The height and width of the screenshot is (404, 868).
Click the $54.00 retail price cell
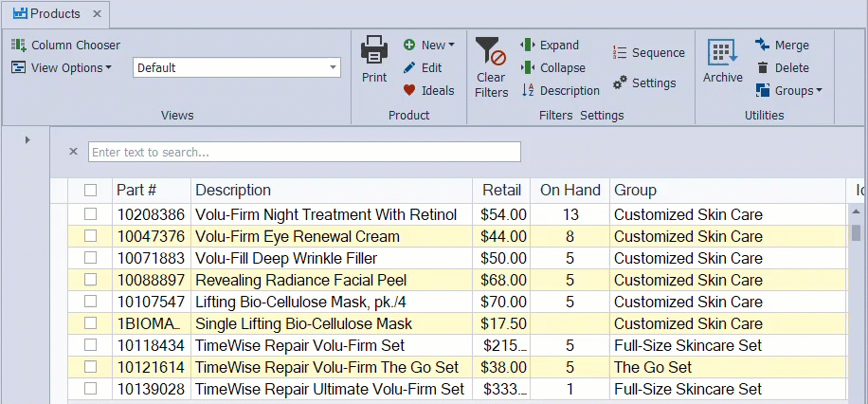[501, 214]
